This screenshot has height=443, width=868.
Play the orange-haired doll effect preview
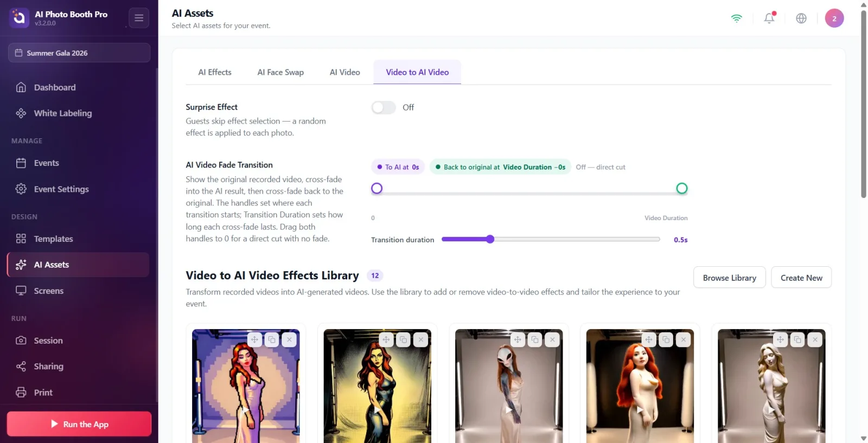point(640,410)
